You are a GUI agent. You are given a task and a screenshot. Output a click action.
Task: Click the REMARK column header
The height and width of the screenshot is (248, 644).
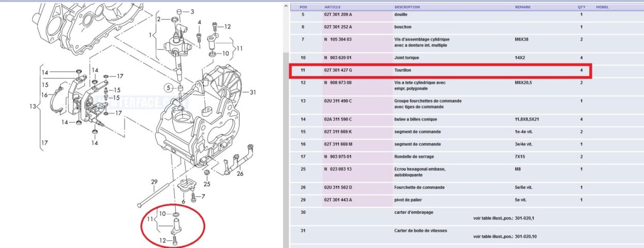pyautogui.click(x=522, y=7)
